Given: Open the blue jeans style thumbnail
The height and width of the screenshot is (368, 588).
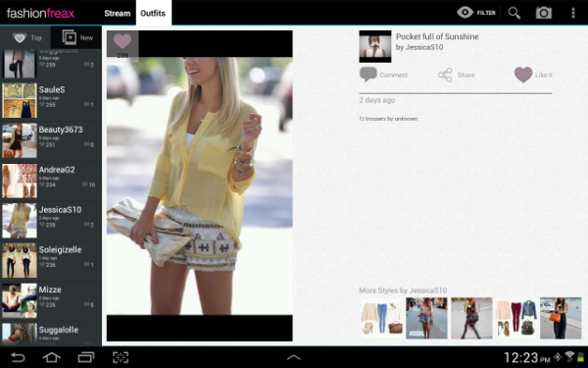Looking at the screenshot, I should point(381,318).
